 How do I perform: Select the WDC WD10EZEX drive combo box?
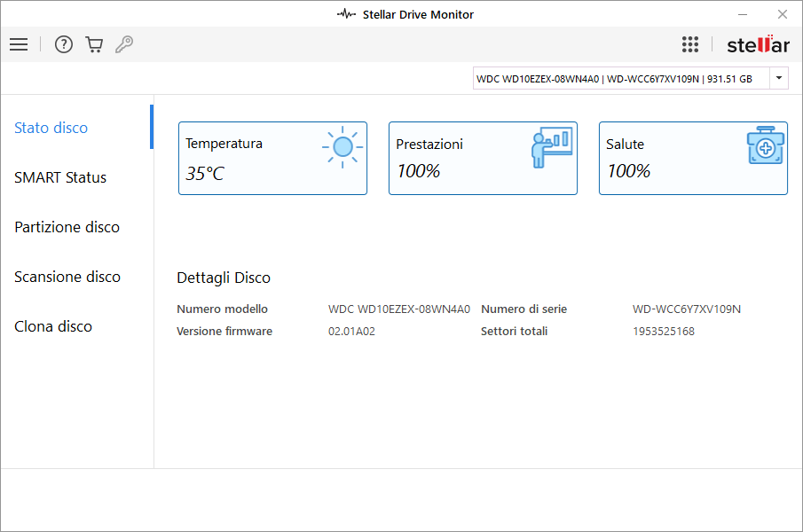click(x=620, y=78)
